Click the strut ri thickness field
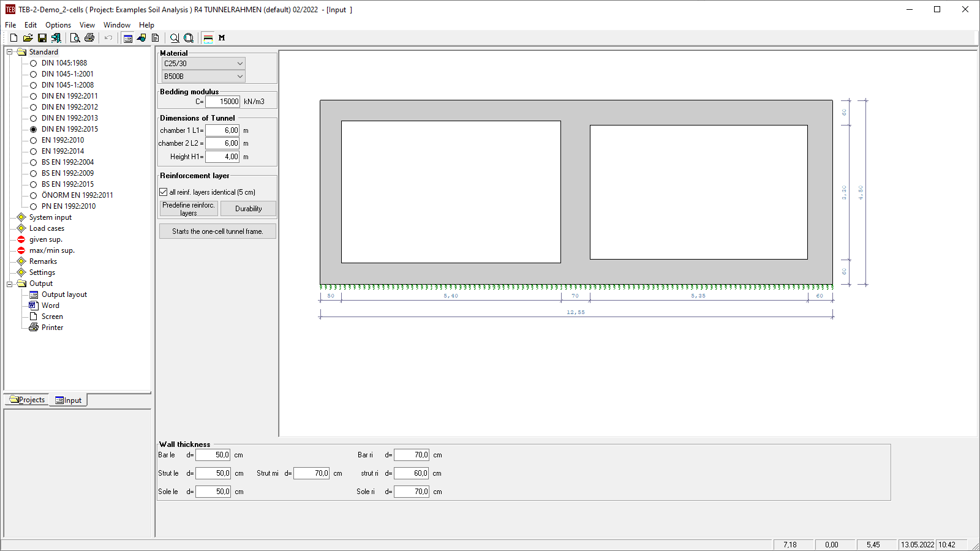The image size is (980, 551). click(x=412, y=473)
